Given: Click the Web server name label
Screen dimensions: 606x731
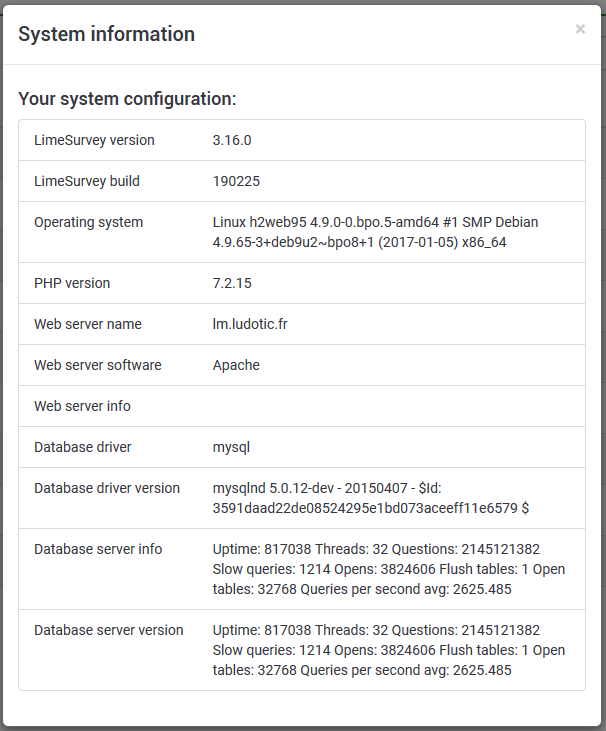Looking at the screenshot, I should click(x=88, y=324).
